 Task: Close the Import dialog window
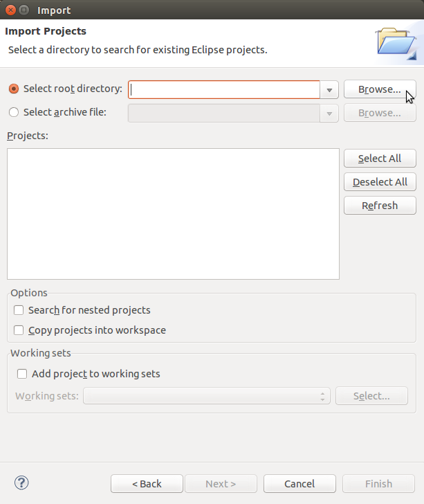(x=10, y=10)
